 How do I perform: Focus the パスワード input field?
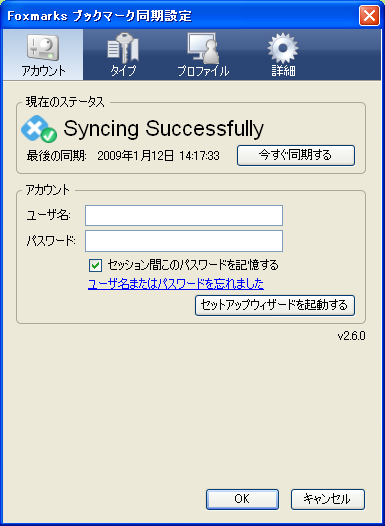(184, 241)
